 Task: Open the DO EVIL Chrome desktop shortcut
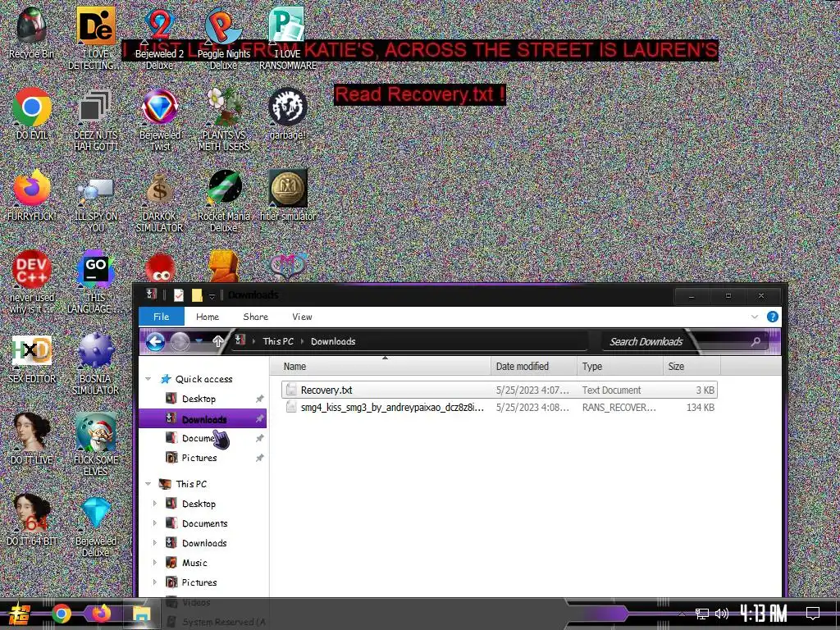pos(32,113)
